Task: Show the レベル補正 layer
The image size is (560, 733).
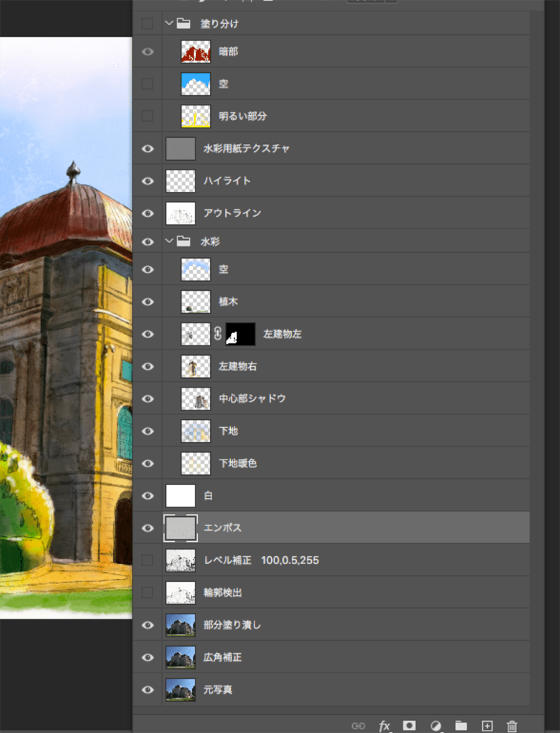Action: [147, 560]
